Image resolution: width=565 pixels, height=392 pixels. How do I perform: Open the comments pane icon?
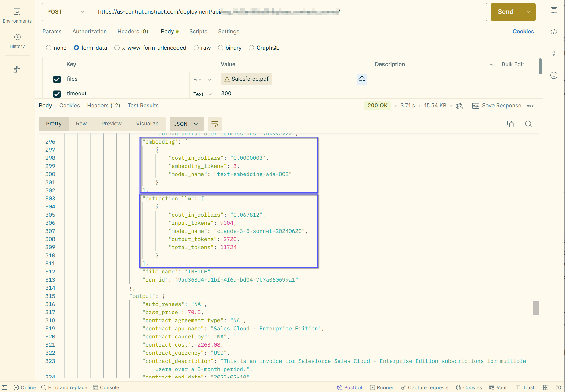pos(554,10)
